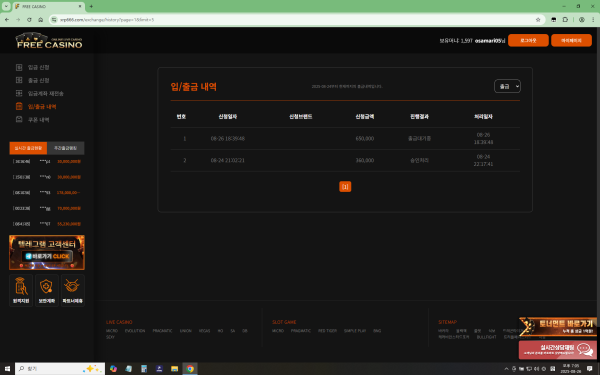Open the Windows notification center icon

point(590,369)
